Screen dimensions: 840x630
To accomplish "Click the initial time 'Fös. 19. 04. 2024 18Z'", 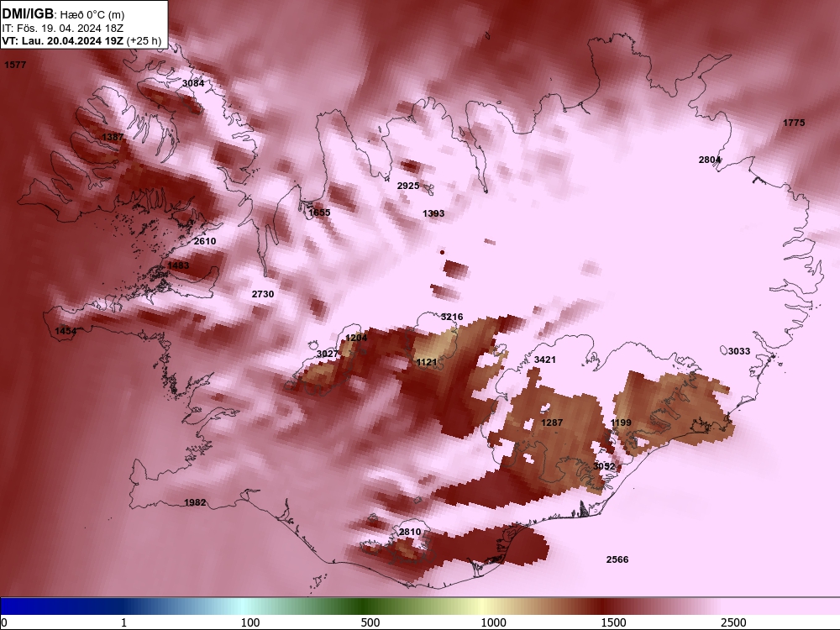I will tap(71, 29).
